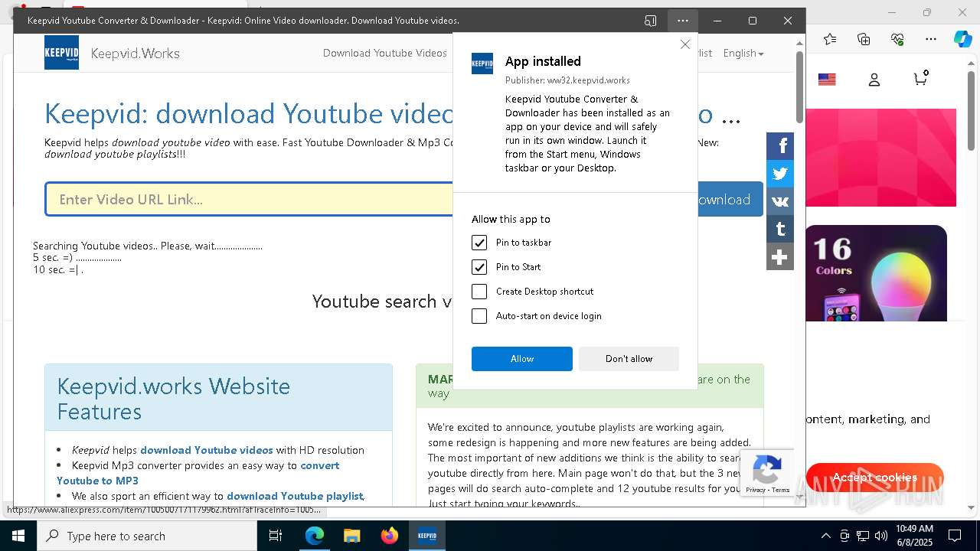The height and width of the screenshot is (551, 980).
Task: Open the shopping cart icon on AliExpress
Action: point(920,78)
